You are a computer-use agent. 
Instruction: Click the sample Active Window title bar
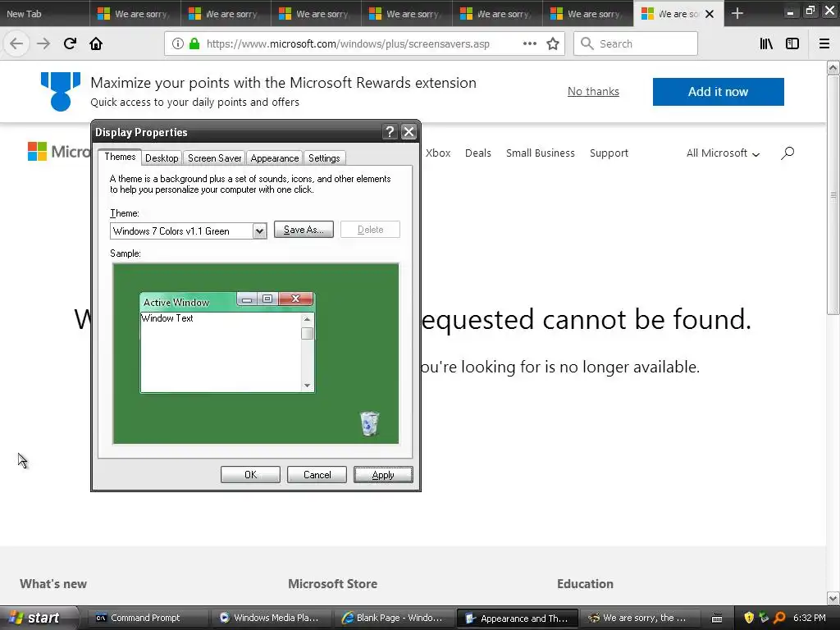188,302
